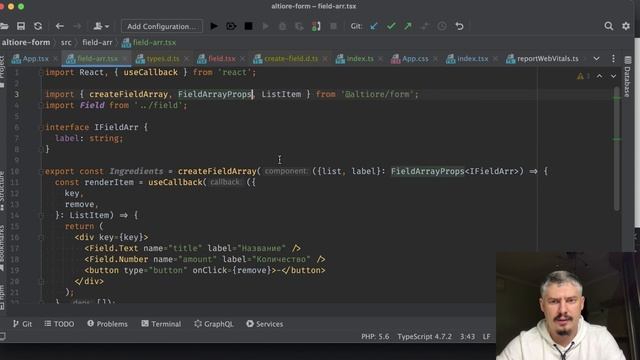
Task: Open the Terminal tool window
Action: (161, 324)
